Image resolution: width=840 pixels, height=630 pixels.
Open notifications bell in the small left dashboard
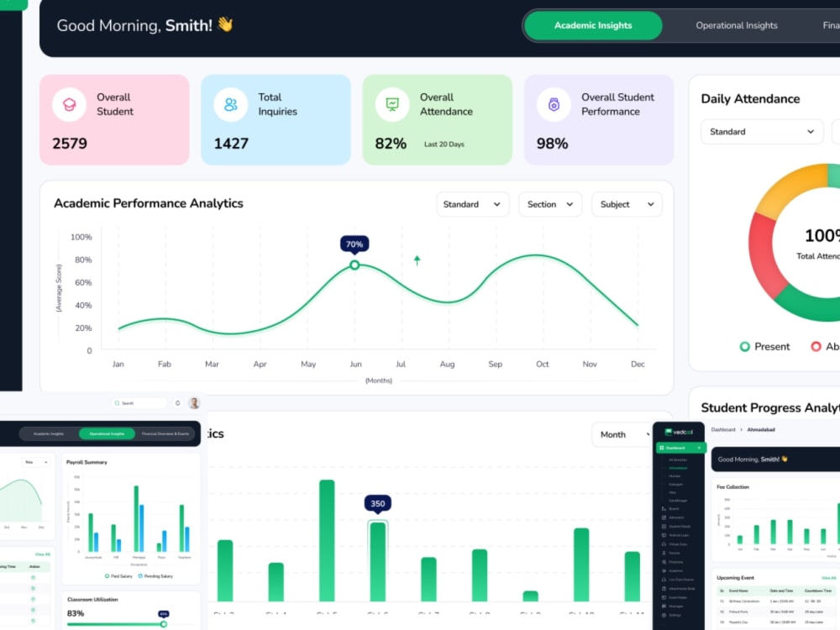tap(178, 403)
